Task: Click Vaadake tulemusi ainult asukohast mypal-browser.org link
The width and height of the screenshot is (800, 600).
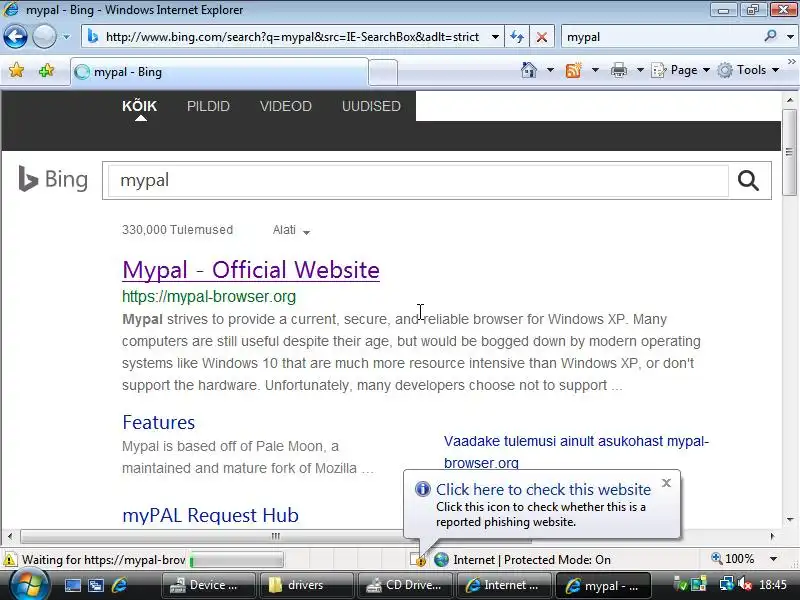Action: pyautogui.click(x=576, y=452)
